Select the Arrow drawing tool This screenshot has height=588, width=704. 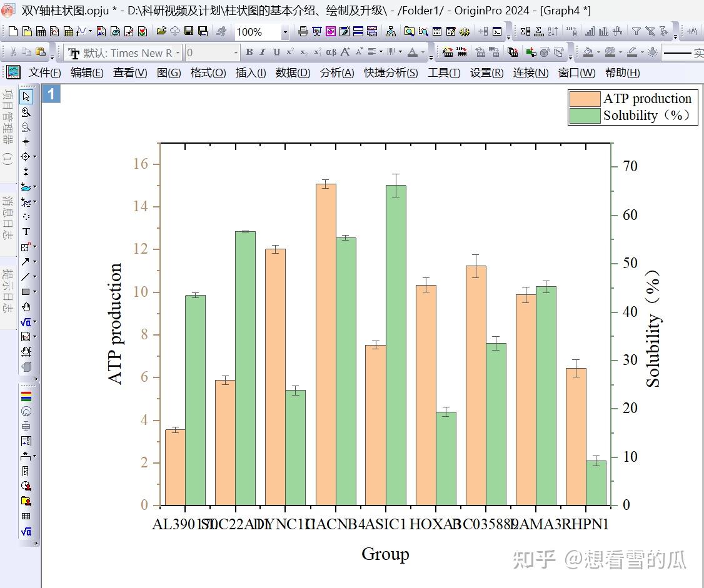click(x=26, y=262)
